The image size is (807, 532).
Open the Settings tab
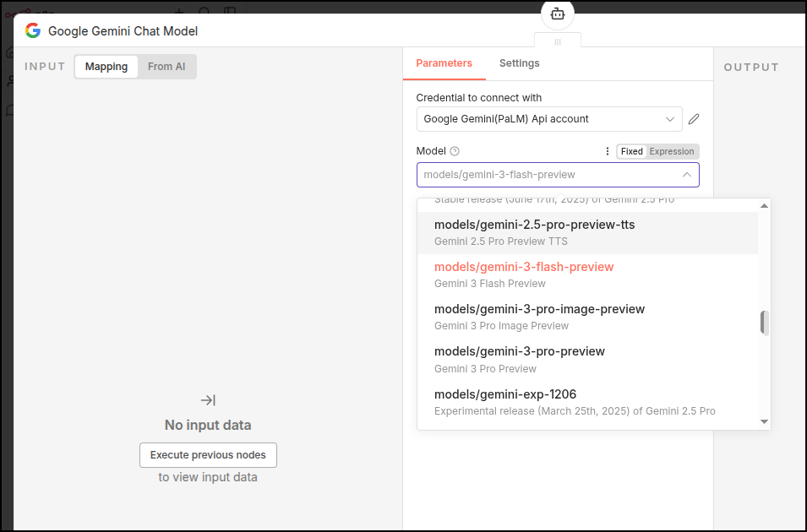(x=519, y=63)
